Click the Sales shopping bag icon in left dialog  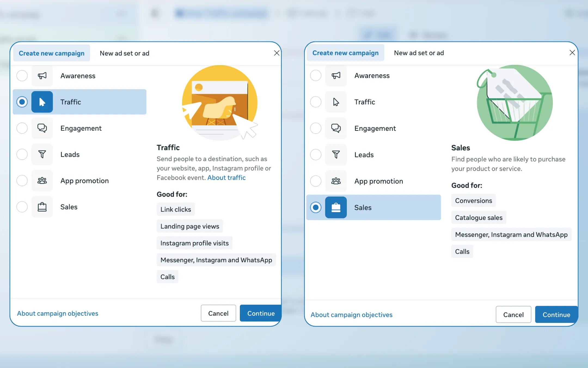point(42,207)
